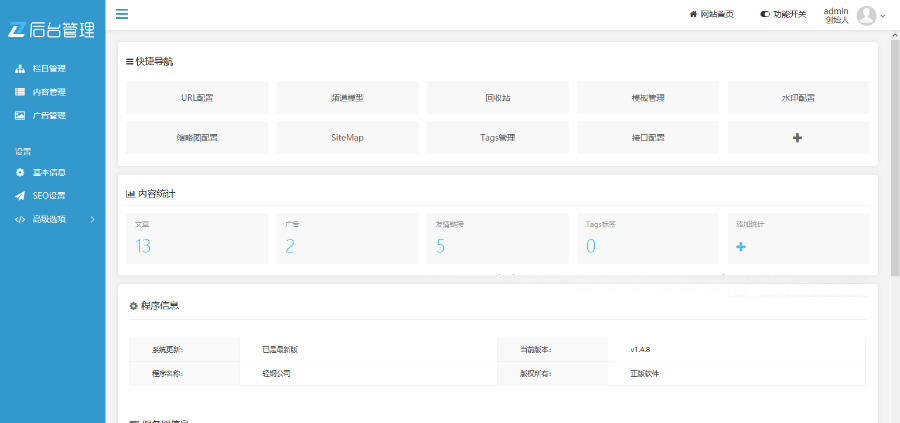This screenshot has width=900, height=423.
Task: Click the gear icon beside 基本信息
Action: (20, 172)
